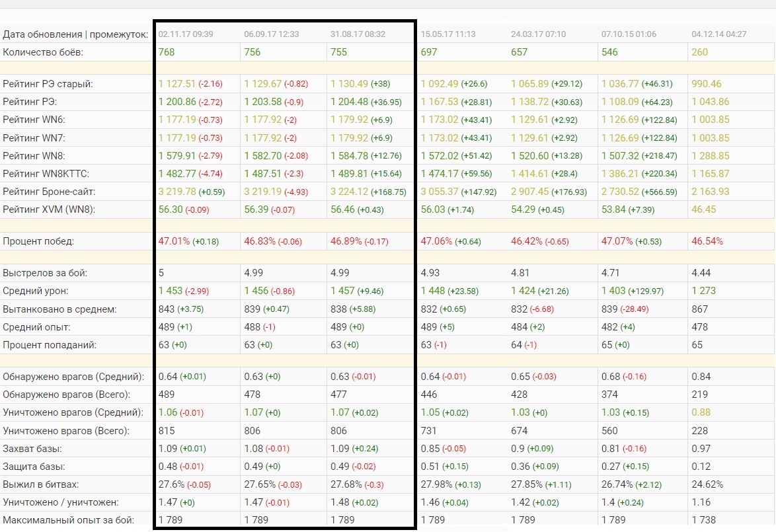Click the 07.10.15 01:06 date header
The width and height of the screenshot is (776, 532).
(x=629, y=34)
